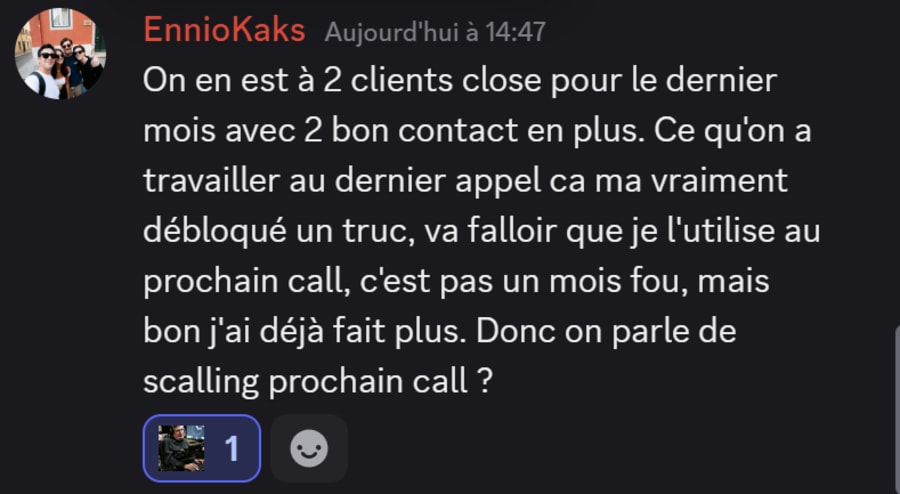Image resolution: width=900 pixels, height=494 pixels.
Task: Click the words "dernier appel" in the message
Action: [x=438, y=182]
